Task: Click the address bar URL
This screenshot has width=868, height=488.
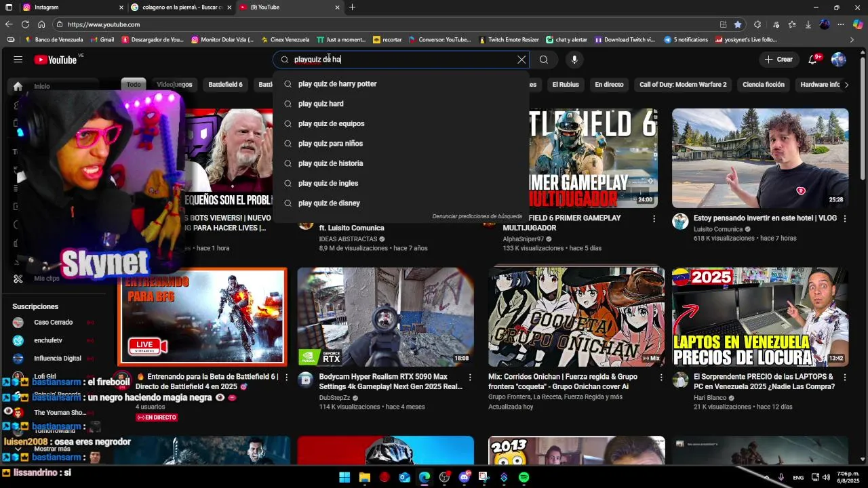Action: (104, 24)
